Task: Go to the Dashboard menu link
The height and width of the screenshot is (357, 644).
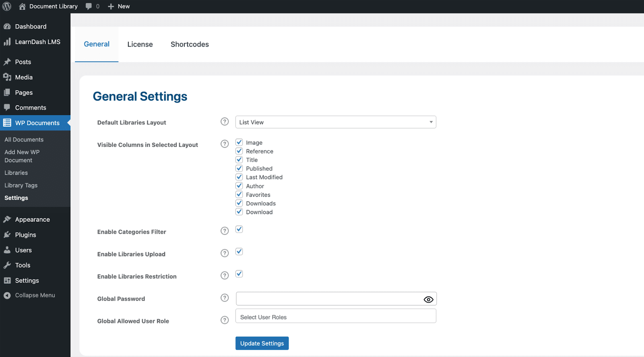Action: coord(31,27)
